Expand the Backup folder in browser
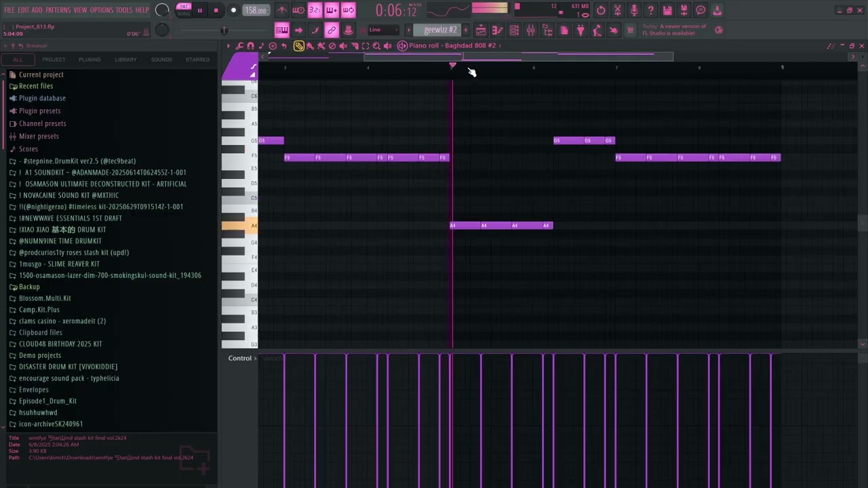The width and height of the screenshot is (868, 488). click(29, 287)
